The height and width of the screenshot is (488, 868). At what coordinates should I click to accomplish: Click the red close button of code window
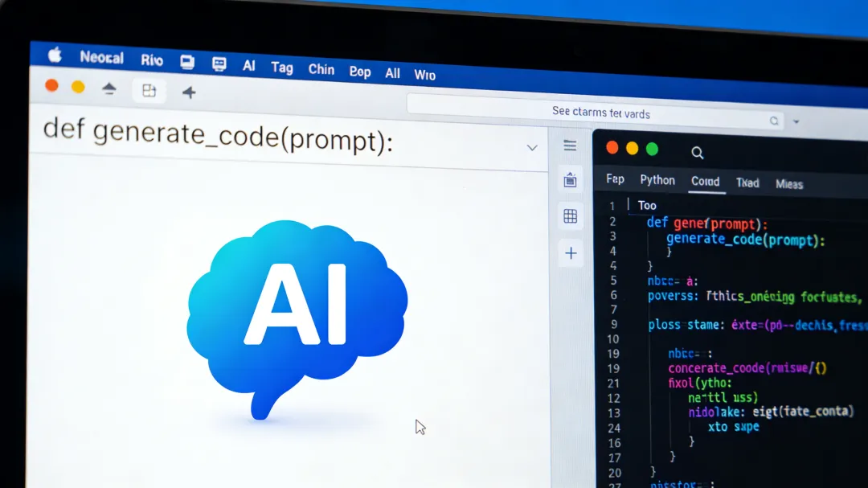coord(612,148)
